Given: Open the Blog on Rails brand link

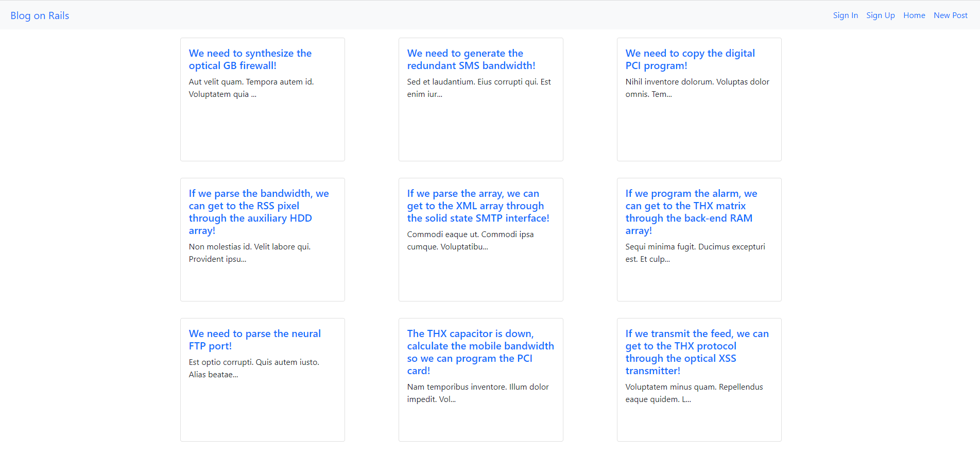Looking at the screenshot, I should point(40,15).
